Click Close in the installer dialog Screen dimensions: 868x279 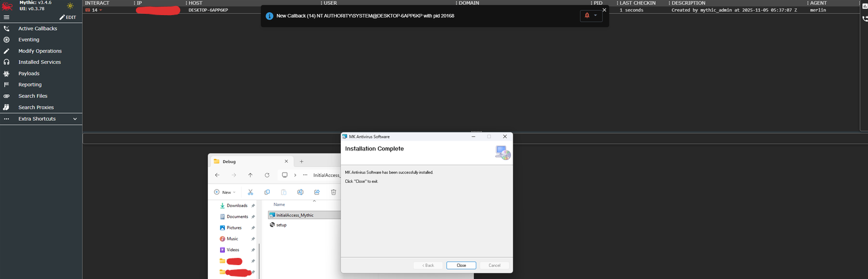click(461, 265)
